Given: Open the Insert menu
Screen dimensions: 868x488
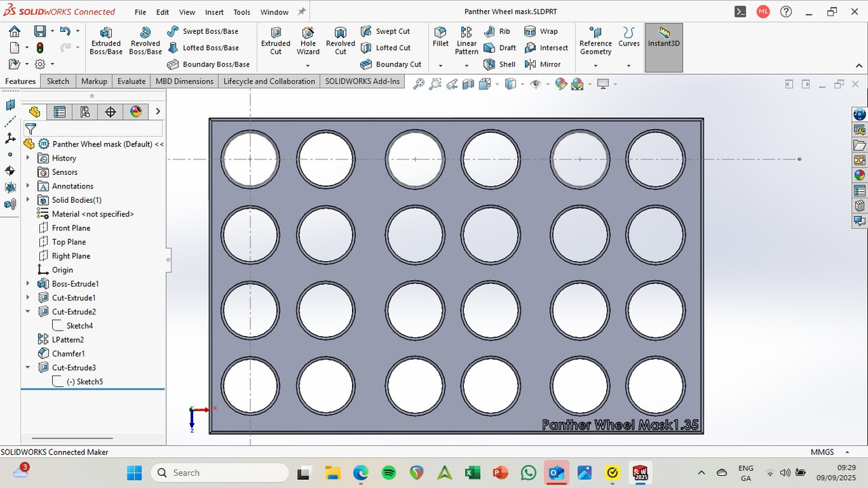Looking at the screenshot, I should click(214, 12).
